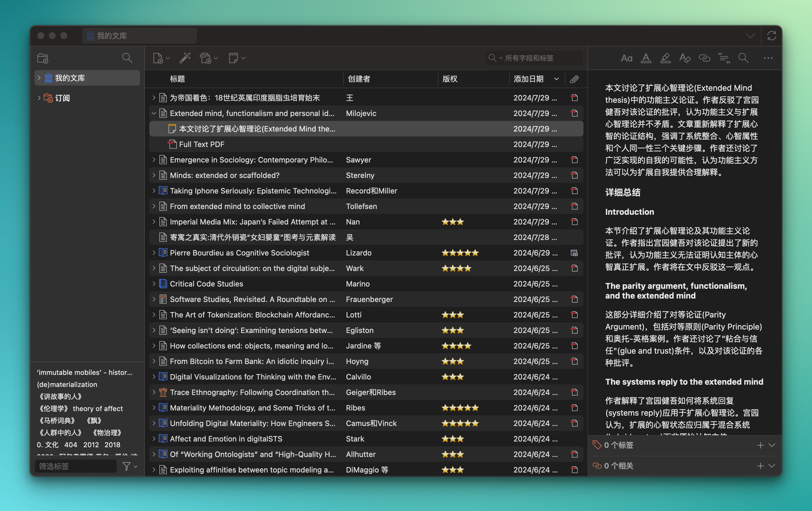Select the '寄寓之真实' item row
Screen dimensions: 812x511
click(x=366, y=237)
